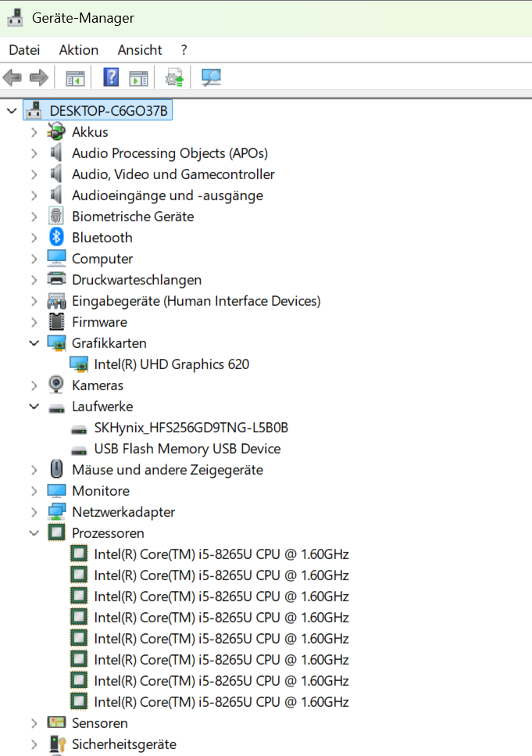Click the Back arrow toolbar icon
Screen dimensions: 532x756
[x=12, y=77]
